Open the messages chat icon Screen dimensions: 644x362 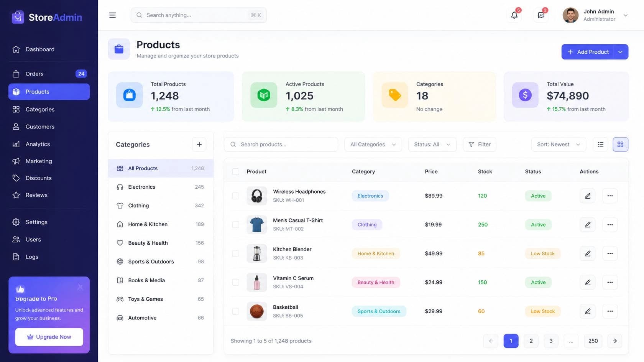pos(541,15)
